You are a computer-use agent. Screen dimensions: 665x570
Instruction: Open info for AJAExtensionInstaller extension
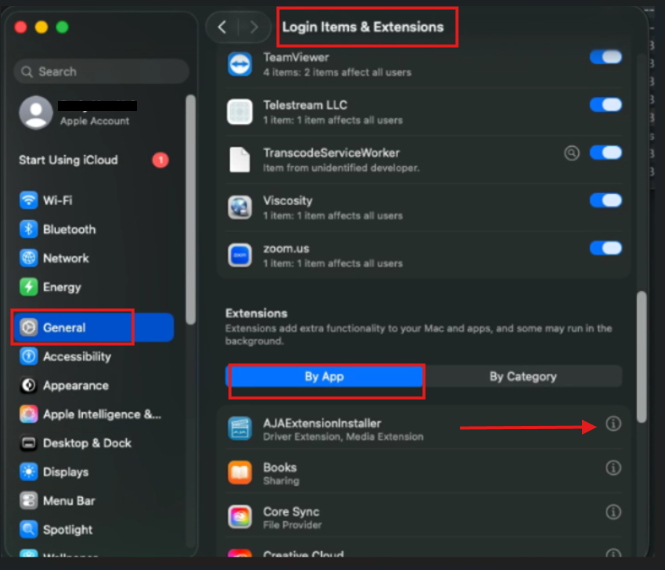tap(613, 423)
